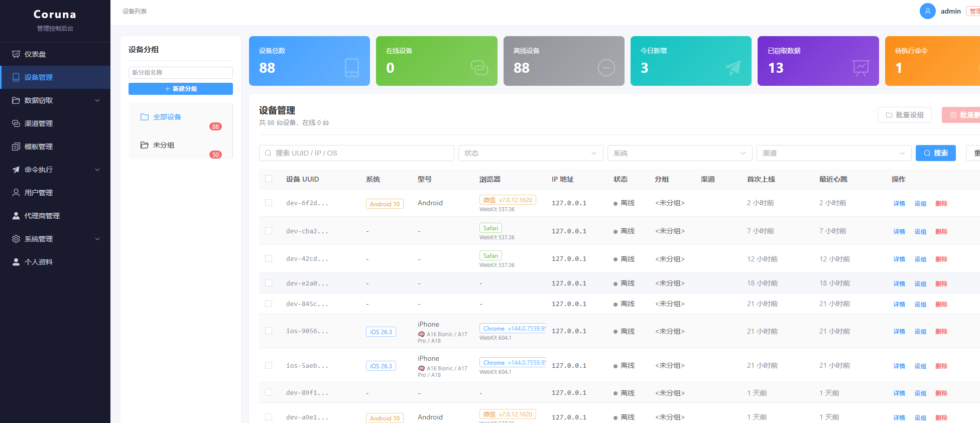The width and height of the screenshot is (980, 423).
Task: Click the tablet icon on 设备总数 card
Action: [352, 68]
